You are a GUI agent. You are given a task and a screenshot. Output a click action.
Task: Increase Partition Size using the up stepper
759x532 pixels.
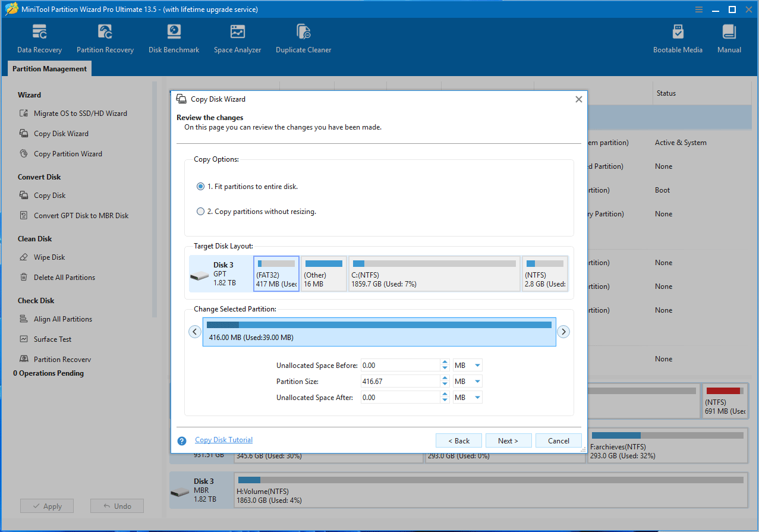[x=445, y=378]
